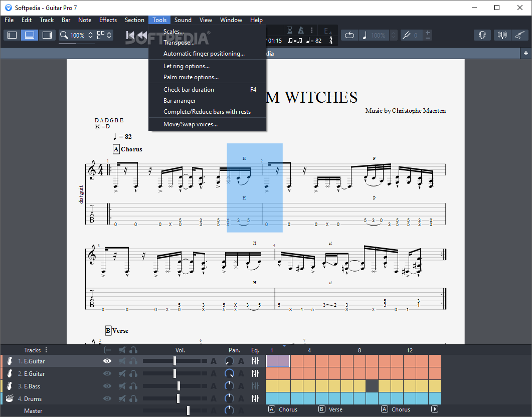Viewport: 532px width, 417px height.
Task: Click the zoom magnifier icon
Action: point(64,35)
